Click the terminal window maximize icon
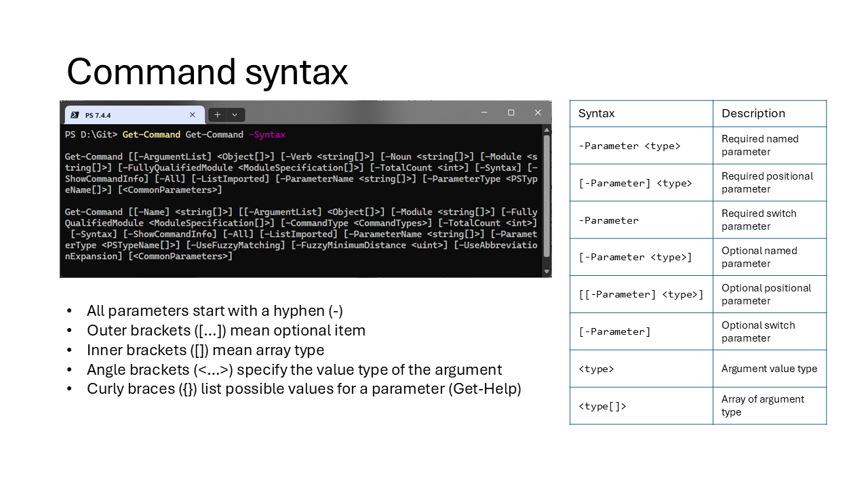The height and width of the screenshot is (488, 868). click(x=511, y=113)
